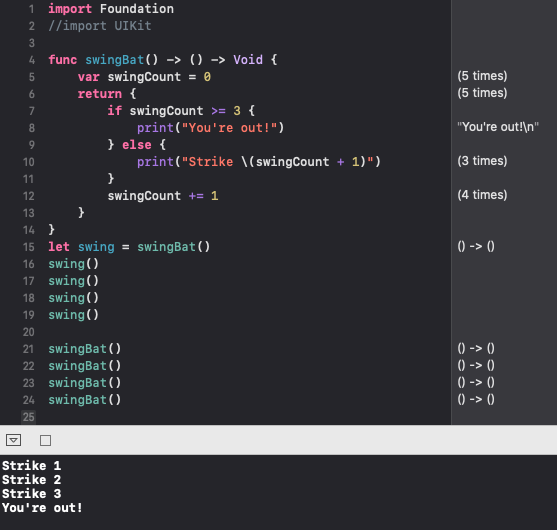Click the closing brace on line 13
The height and width of the screenshot is (530, 557).
pyautogui.click(x=81, y=213)
